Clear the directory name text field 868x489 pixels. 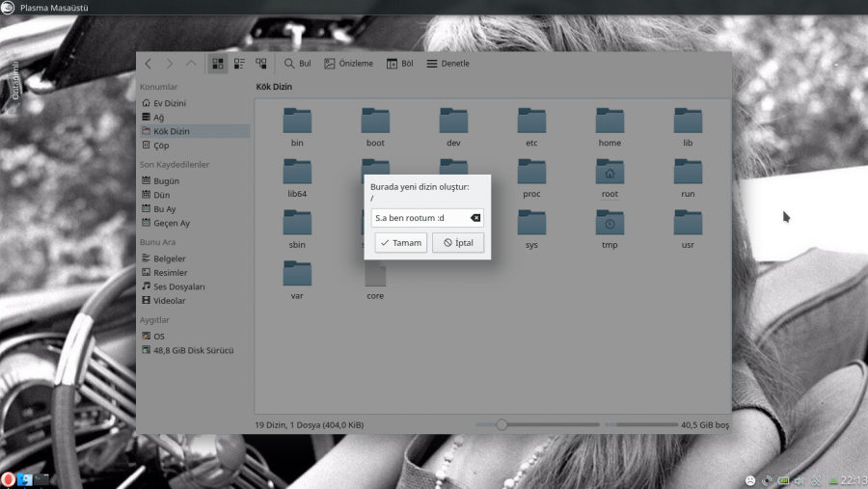tap(475, 218)
